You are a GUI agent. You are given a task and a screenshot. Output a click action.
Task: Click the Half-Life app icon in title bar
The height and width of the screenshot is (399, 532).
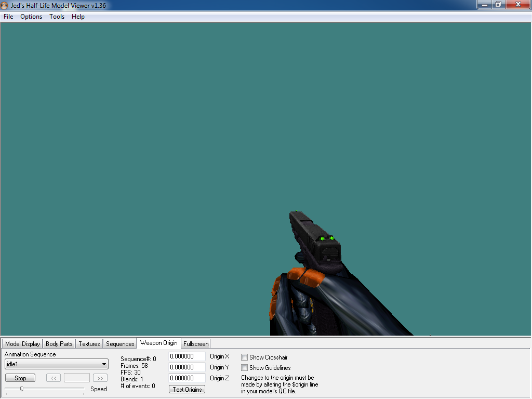click(4, 5)
